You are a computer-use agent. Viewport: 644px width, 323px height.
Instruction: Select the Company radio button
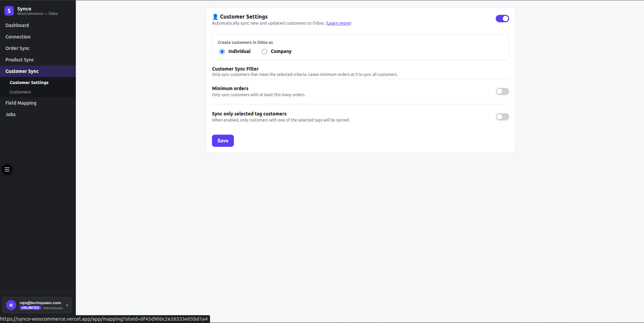coord(265,52)
